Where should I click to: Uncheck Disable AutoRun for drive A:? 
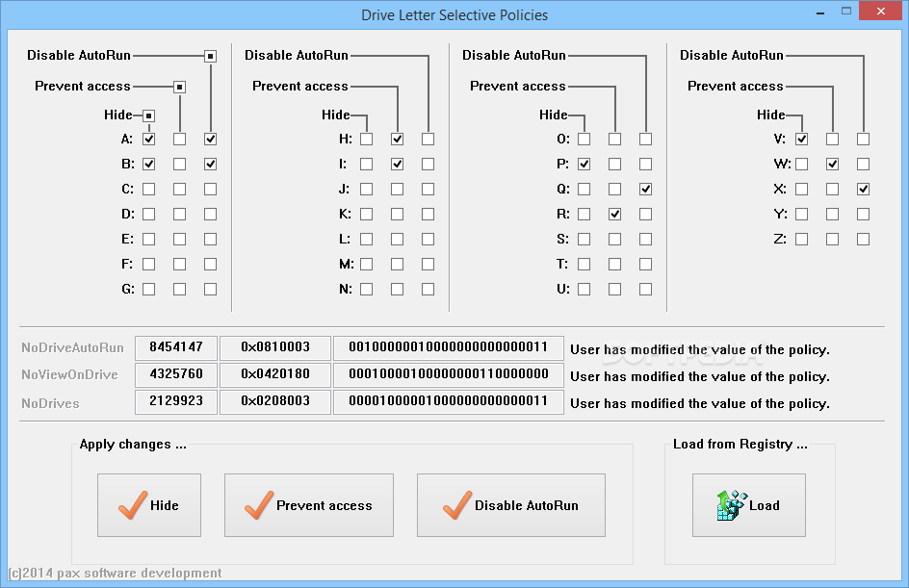point(211,139)
